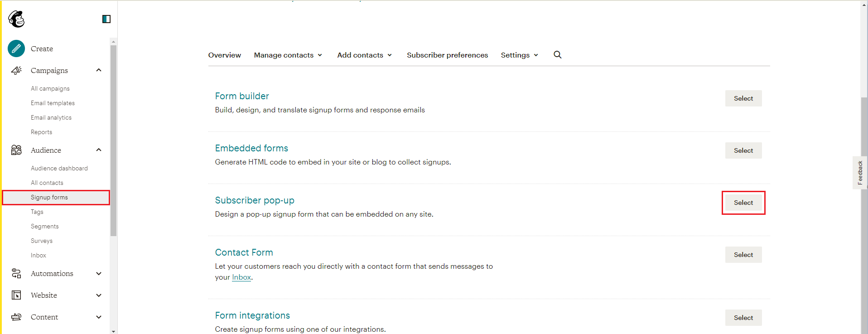The width and height of the screenshot is (868, 334).
Task: Expand the Automations section chevron
Action: coord(99,273)
